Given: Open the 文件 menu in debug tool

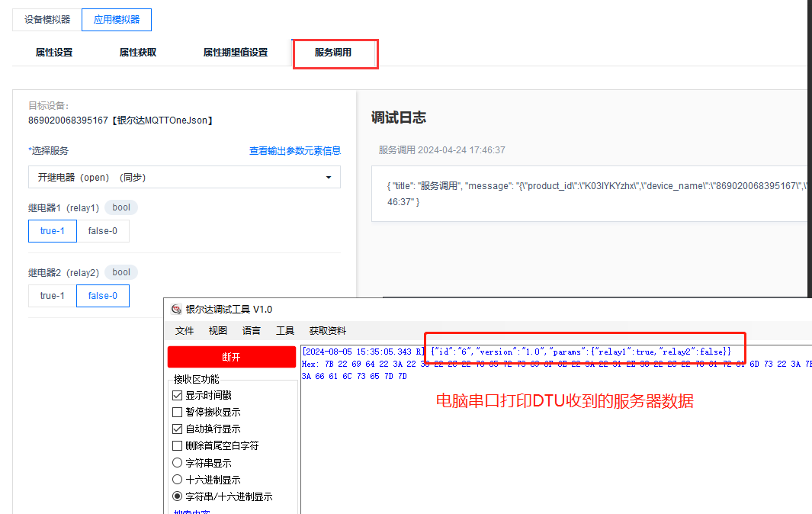Looking at the screenshot, I should point(185,330).
